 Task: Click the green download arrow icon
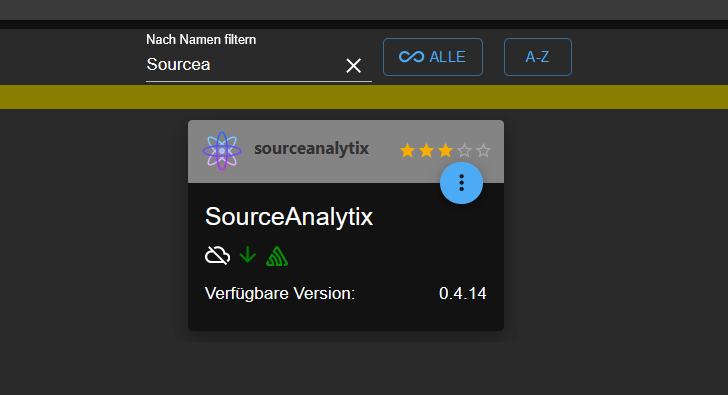click(x=248, y=255)
